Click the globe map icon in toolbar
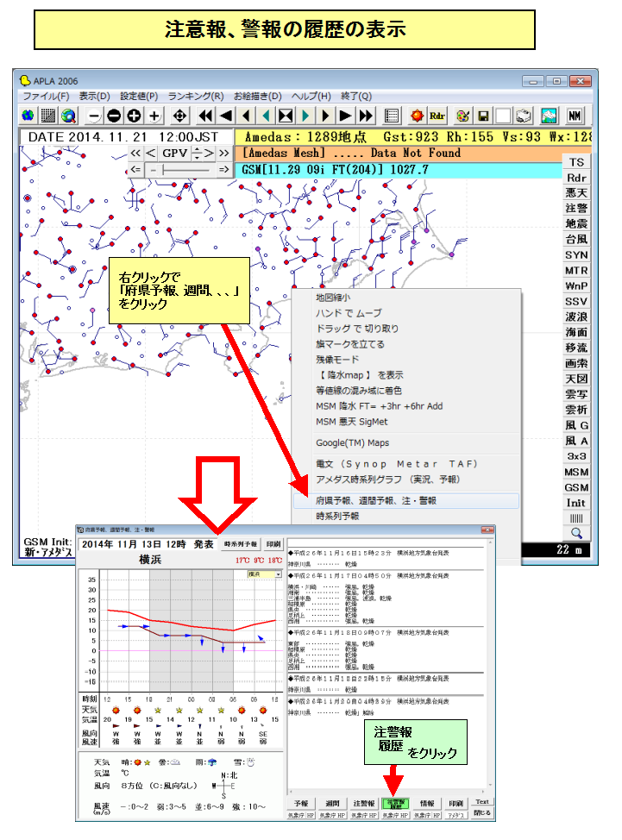Screen dimensions: 622x840 pyautogui.click(x=28, y=116)
